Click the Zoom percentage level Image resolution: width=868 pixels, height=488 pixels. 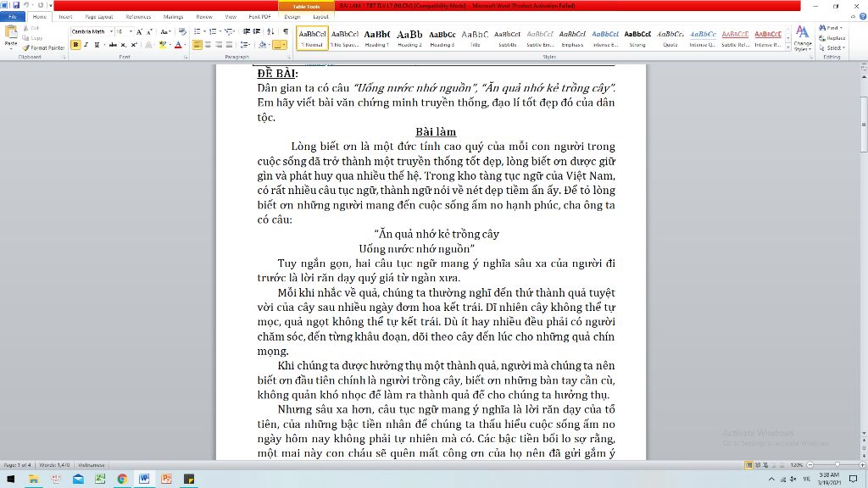coord(797,465)
